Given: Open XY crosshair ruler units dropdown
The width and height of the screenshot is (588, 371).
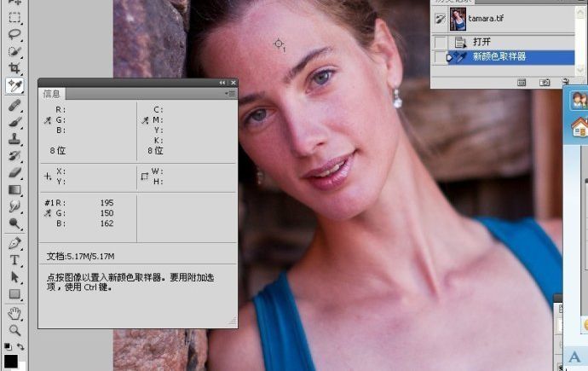Looking at the screenshot, I should 48,177.
